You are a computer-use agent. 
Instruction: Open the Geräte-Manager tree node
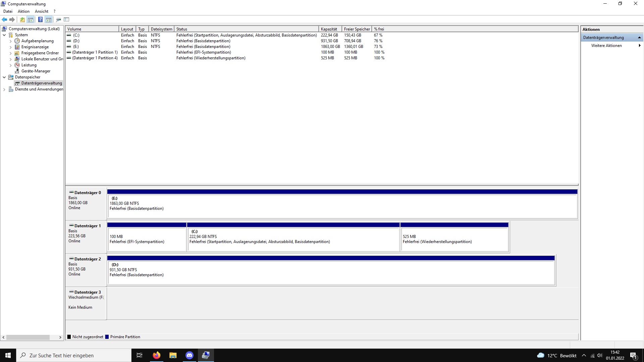coord(36,71)
